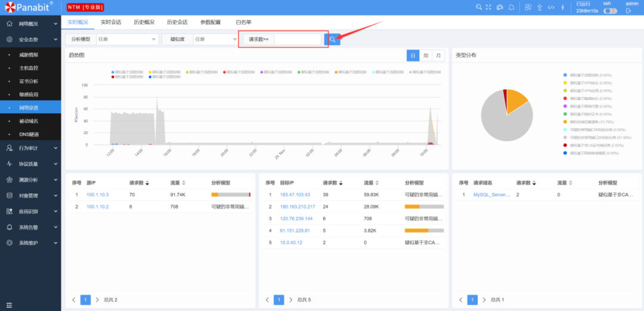Screen dimensions: 644x311
Task: Select 周 trend range button
Action: [x=426, y=55]
